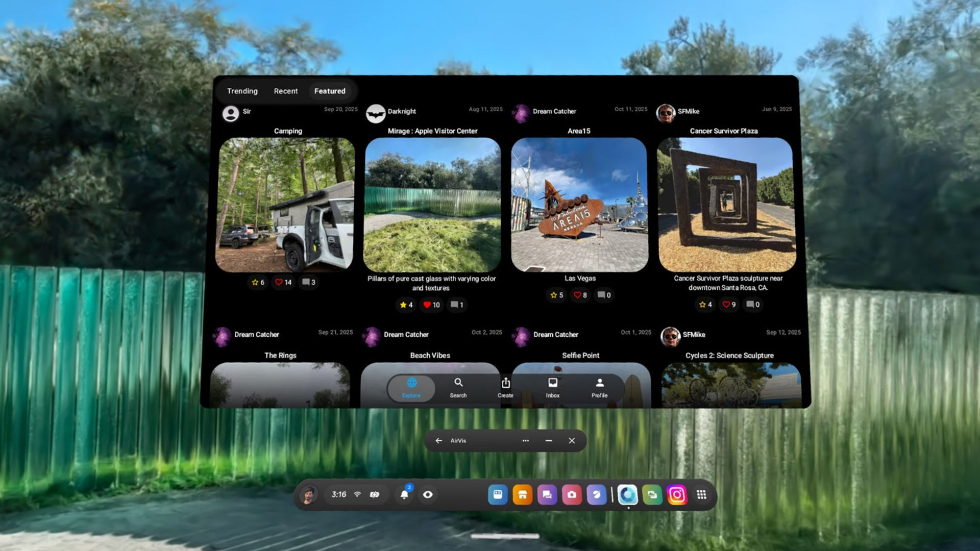Open the Create upload icon
This screenshot has height=551, width=980.
[x=505, y=383]
